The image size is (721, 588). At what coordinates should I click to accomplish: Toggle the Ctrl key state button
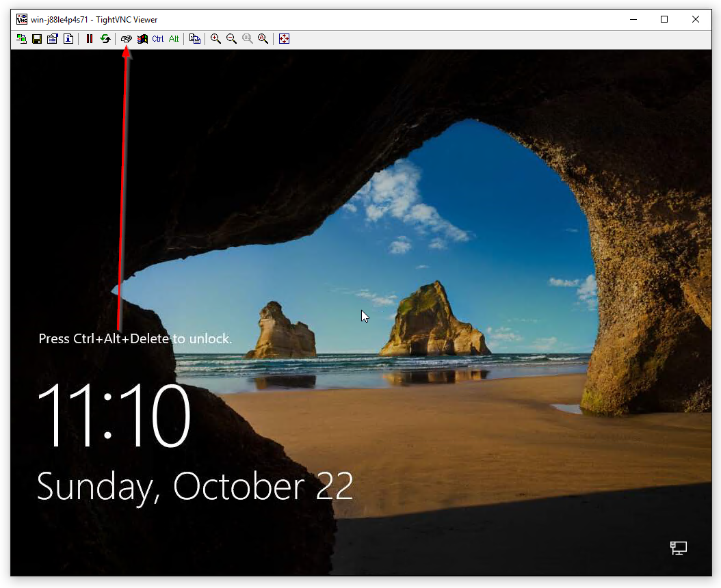[158, 38]
